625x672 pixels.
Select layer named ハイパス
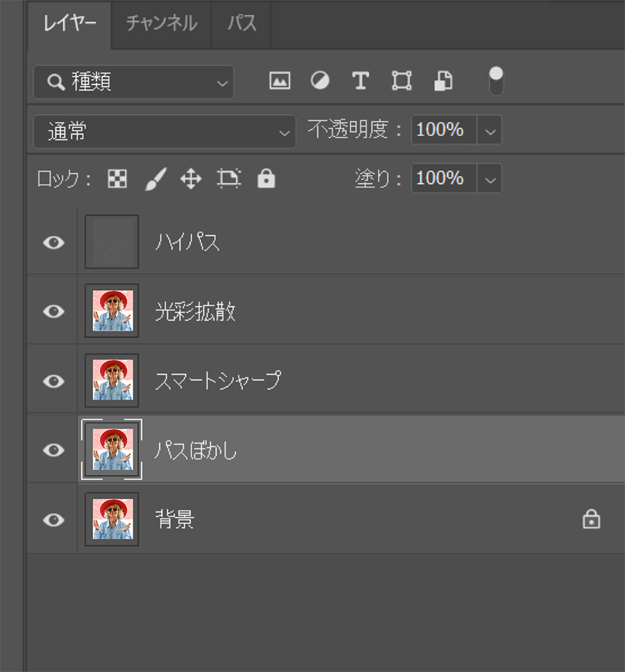coord(187,242)
